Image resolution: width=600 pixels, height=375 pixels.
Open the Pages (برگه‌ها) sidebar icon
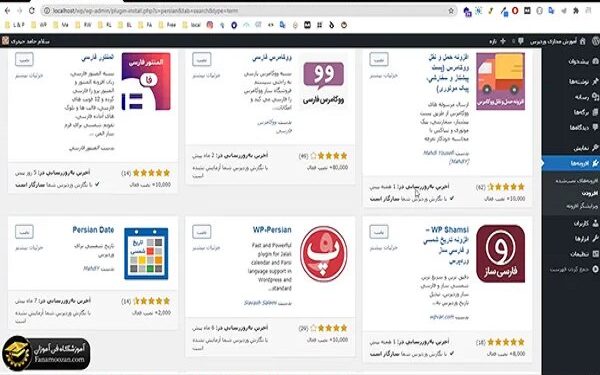(595, 112)
